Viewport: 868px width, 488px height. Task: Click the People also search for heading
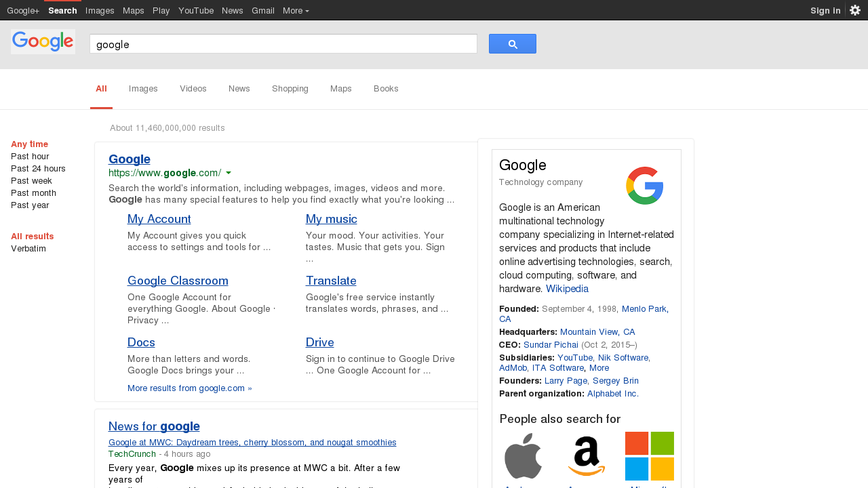tap(560, 419)
